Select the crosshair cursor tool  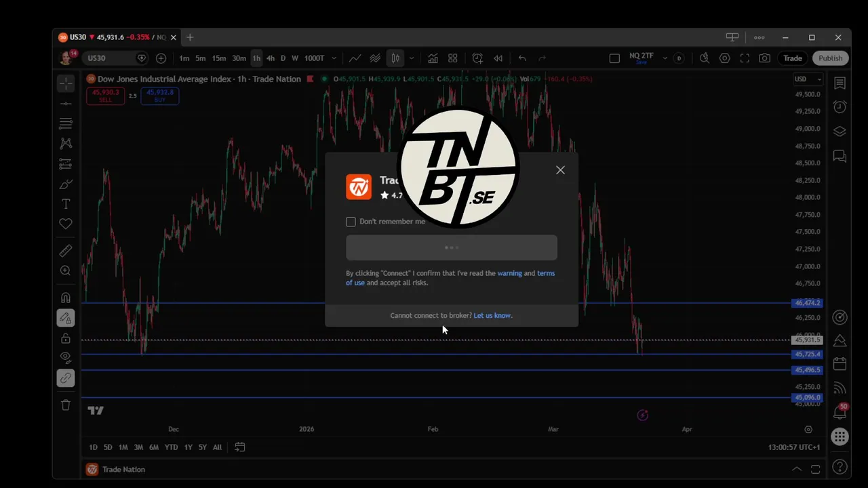tap(66, 83)
